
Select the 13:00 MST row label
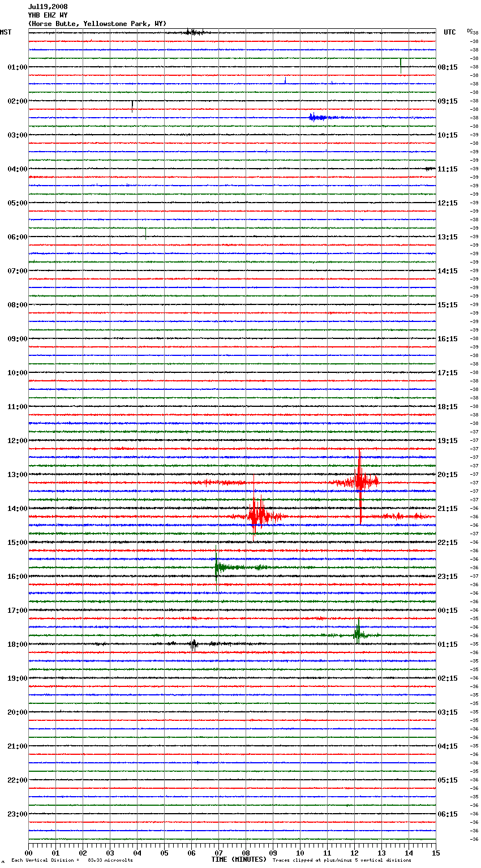[18, 475]
